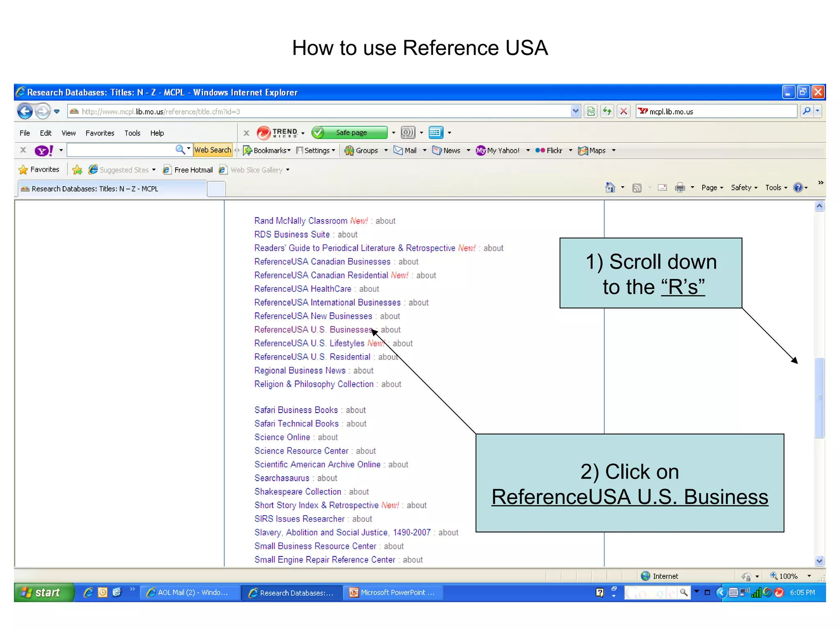Screen dimensions: 840x630
Task: Open the address bar dropdown arrow
Action: click(x=575, y=111)
